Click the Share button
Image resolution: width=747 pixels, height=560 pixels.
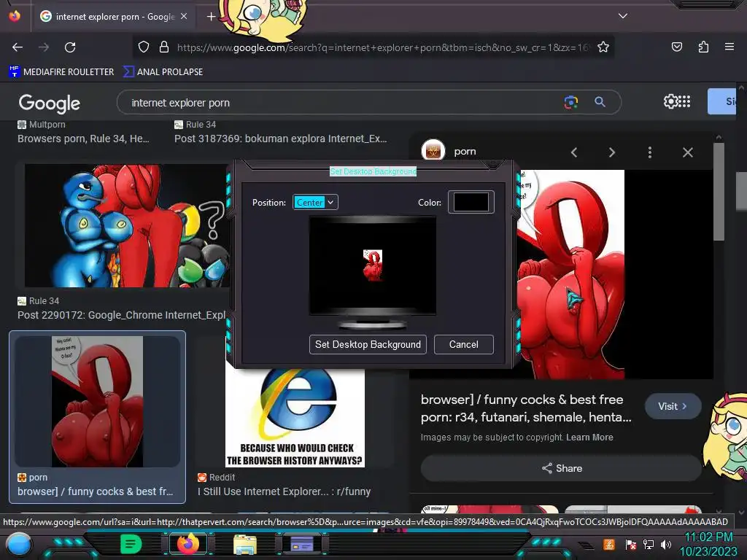(x=561, y=468)
